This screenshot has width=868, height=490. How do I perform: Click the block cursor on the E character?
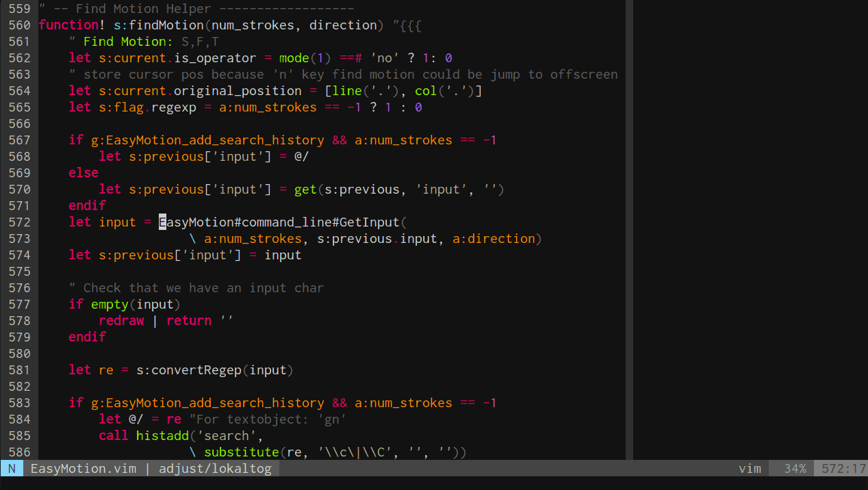(x=162, y=222)
